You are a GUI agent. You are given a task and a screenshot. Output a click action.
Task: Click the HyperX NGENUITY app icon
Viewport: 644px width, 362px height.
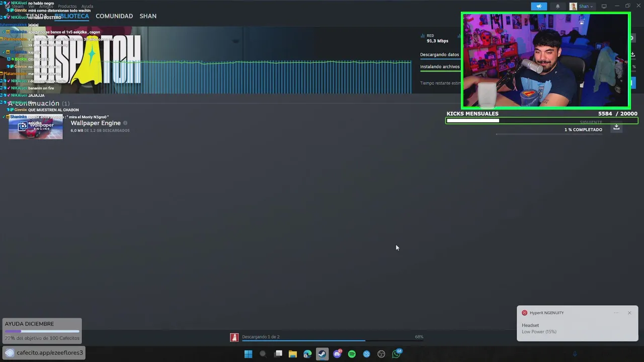[x=524, y=313]
